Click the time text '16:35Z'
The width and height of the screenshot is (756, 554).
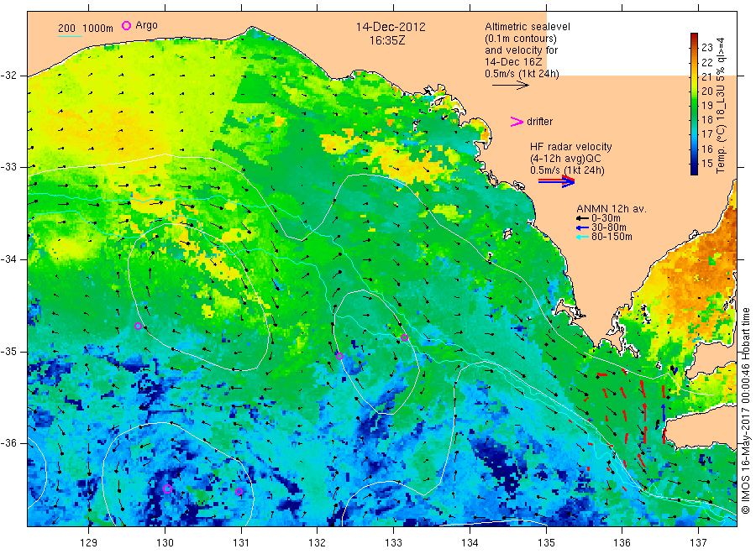point(387,40)
